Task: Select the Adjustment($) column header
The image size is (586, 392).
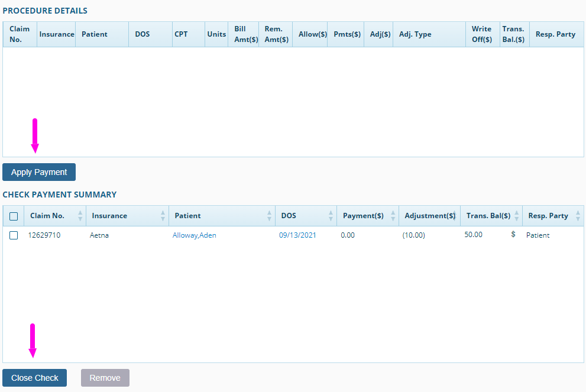Action: tap(429, 216)
